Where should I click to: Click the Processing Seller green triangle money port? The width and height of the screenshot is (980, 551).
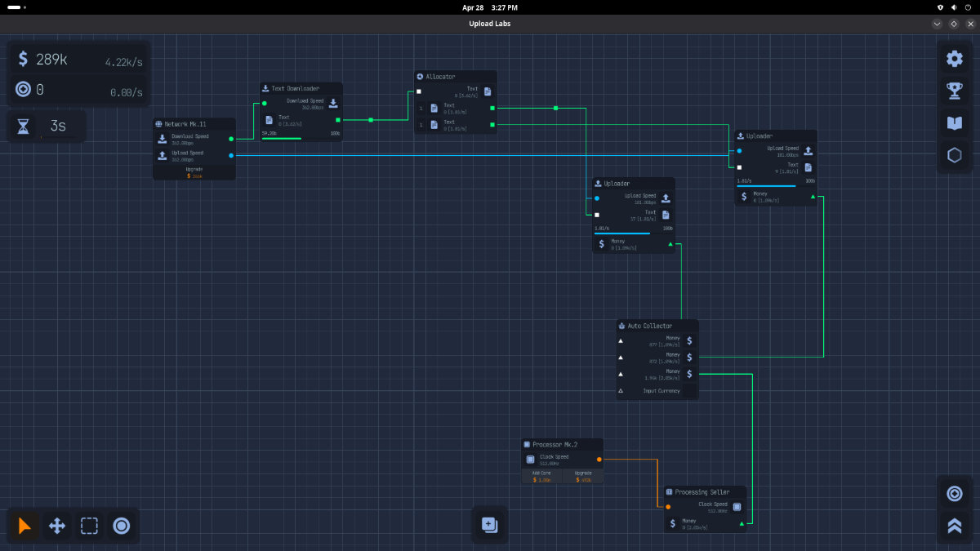coord(742,522)
